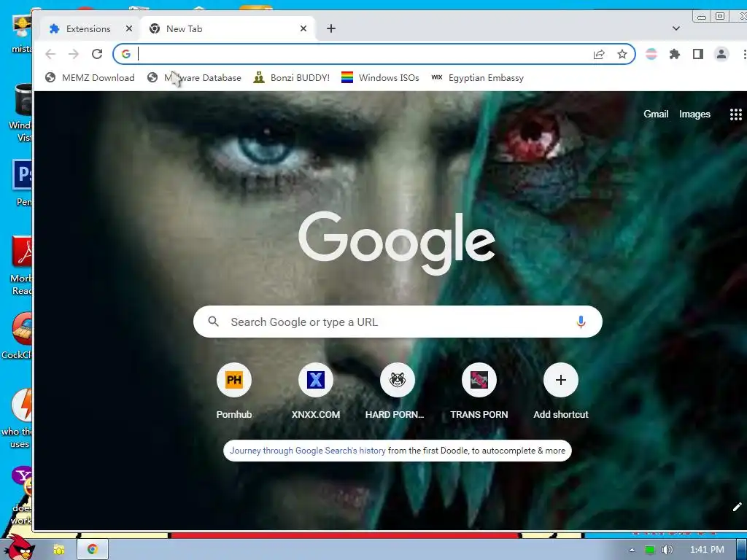747x560 pixels.
Task: Open a new tab with plus button
Action: tap(331, 28)
